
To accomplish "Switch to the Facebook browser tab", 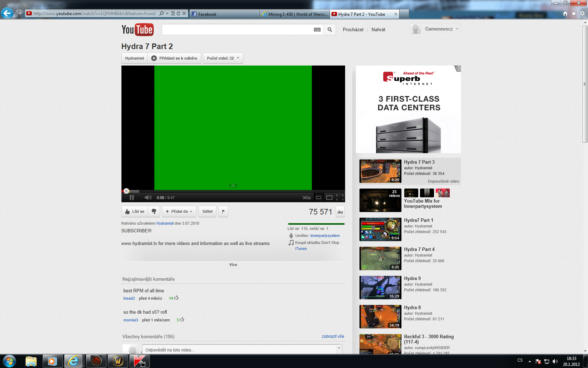I will pyautogui.click(x=224, y=14).
